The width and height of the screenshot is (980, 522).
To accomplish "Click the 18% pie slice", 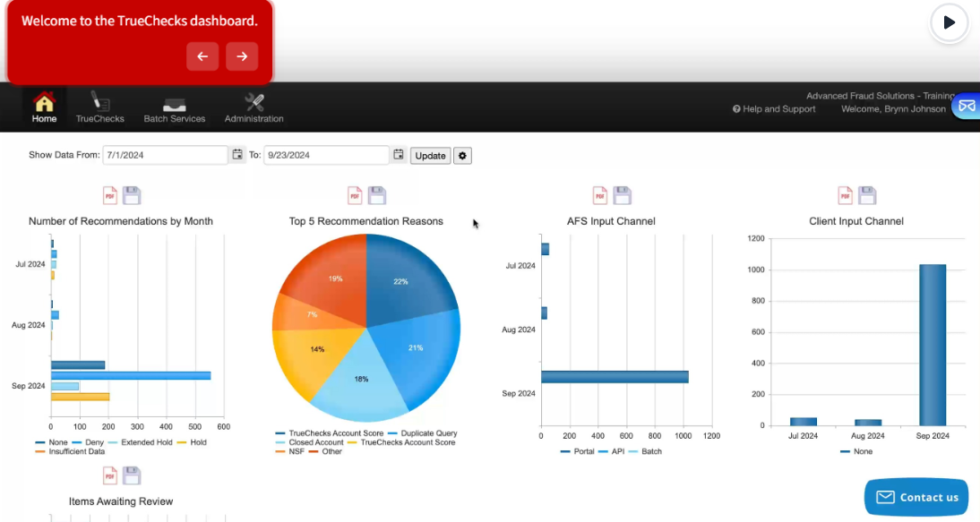I will [359, 380].
